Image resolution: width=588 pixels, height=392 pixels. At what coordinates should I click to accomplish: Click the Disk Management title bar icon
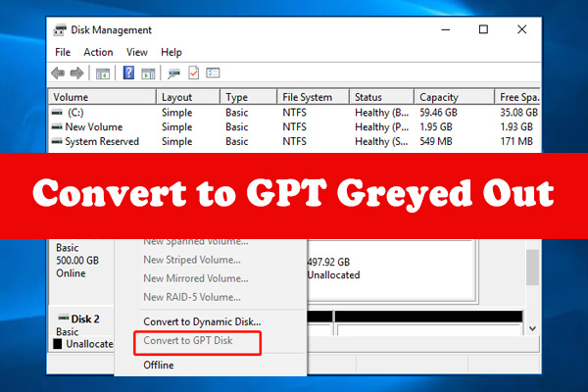[x=60, y=29]
